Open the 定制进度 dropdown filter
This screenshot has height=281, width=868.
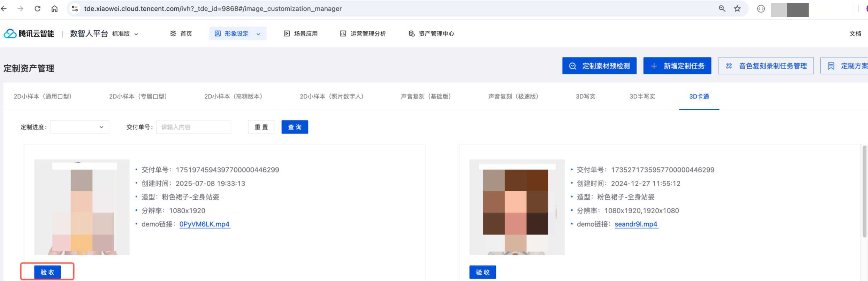79,127
